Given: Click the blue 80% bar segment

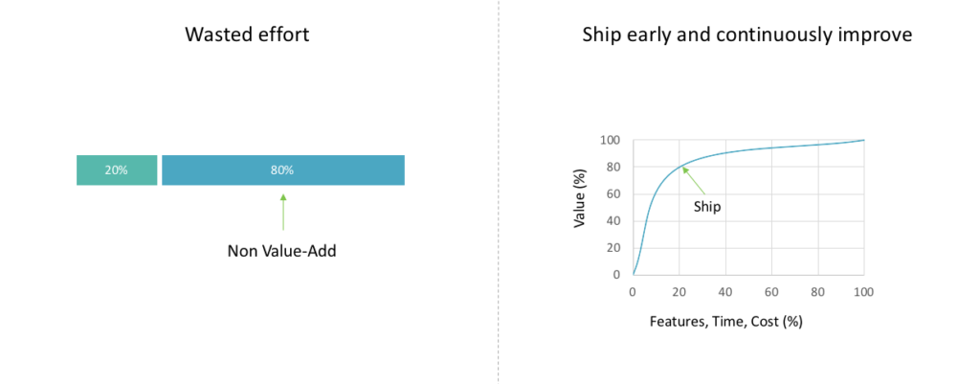Looking at the screenshot, I should click(x=283, y=170).
